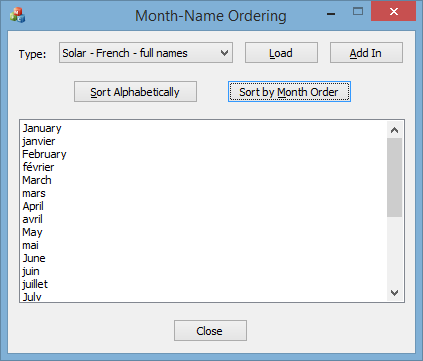Click the Add In button
This screenshot has width=423, height=361.
coord(366,53)
